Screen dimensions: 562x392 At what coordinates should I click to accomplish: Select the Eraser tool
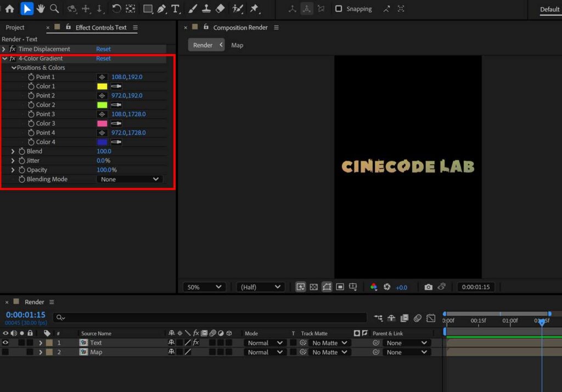220,9
